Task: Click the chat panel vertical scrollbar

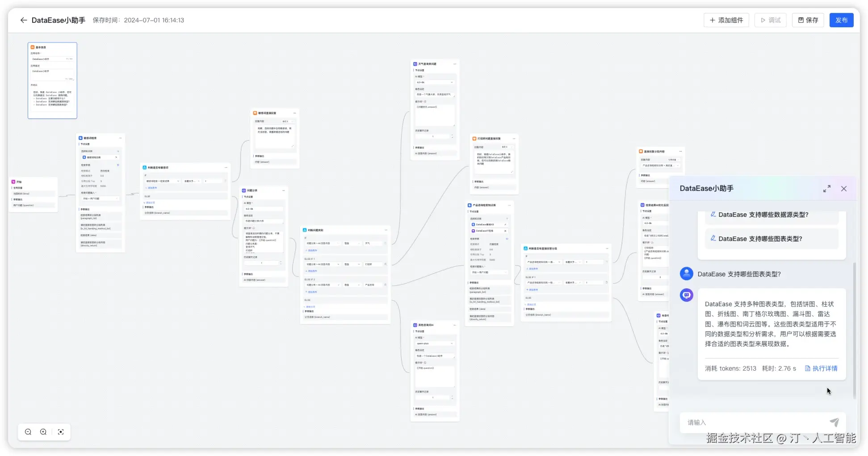Action: (x=854, y=330)
